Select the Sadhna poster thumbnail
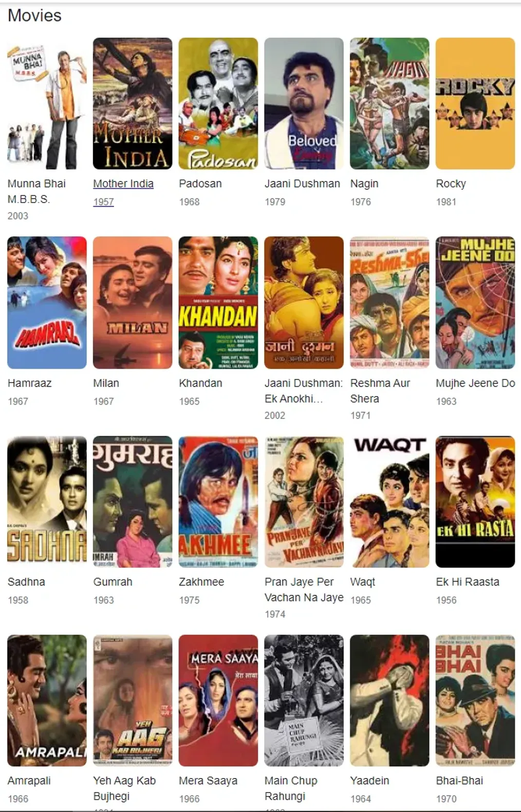This screenshot has height=812, width=521. (47, 502)
